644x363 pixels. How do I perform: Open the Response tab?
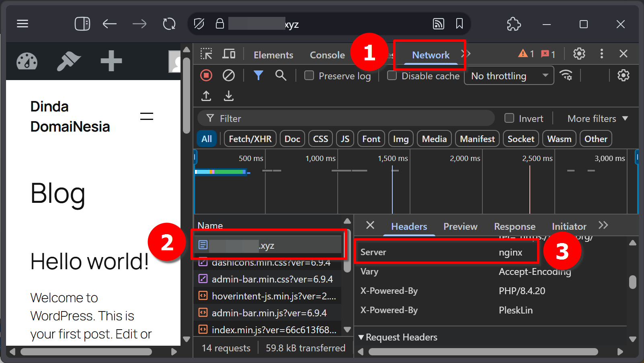point(515,226)
